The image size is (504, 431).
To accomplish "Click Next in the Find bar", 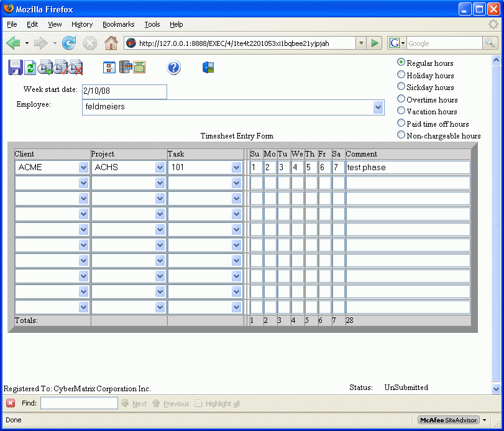I will pos(134,404).
